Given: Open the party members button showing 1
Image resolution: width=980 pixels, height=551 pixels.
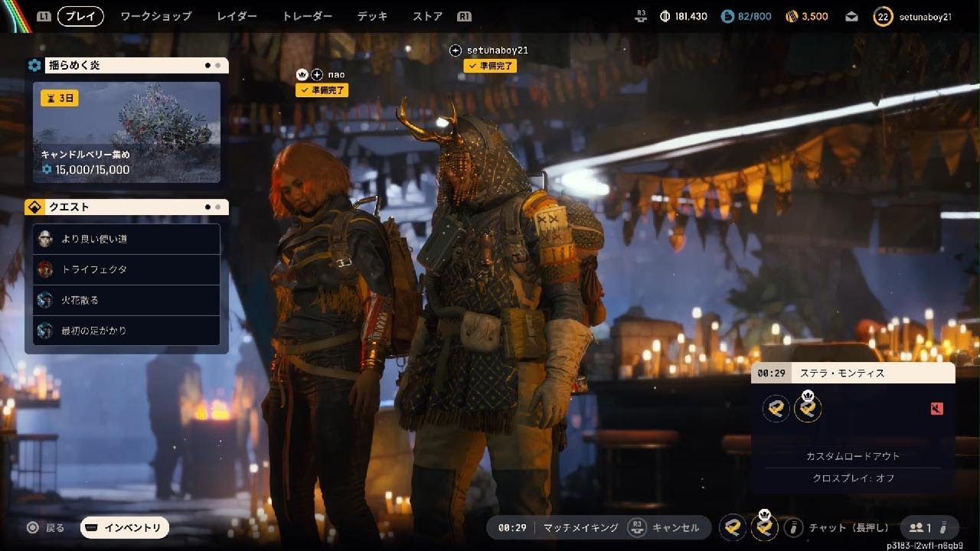Looking at the screenshot, I should click(929, 528).
